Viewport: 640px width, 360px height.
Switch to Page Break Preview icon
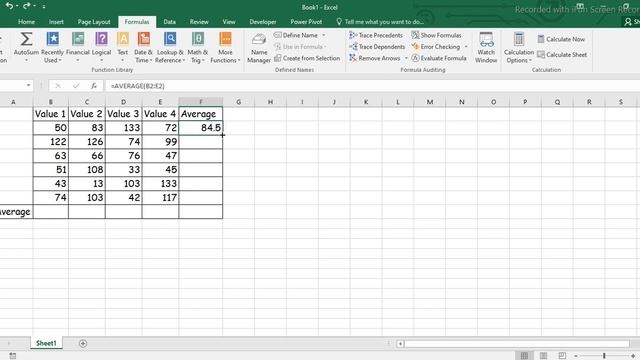tap(562, 356)
